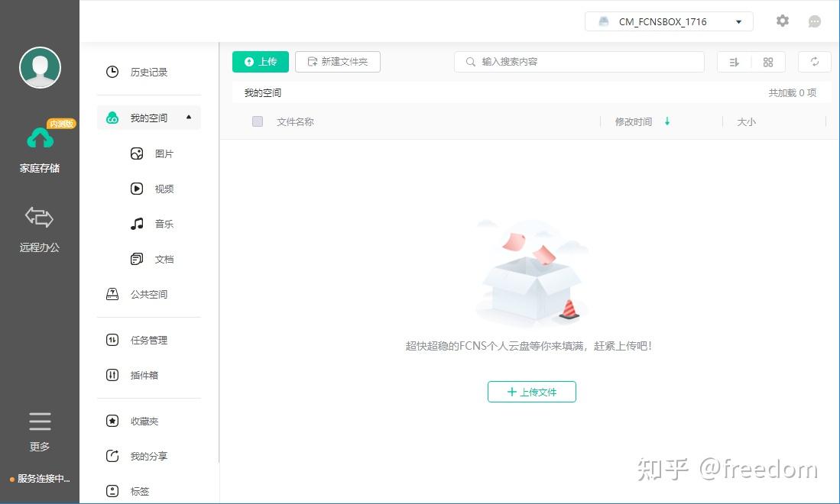Screen dimensions: 840x504
Task: Click the 服务连接中 status text
Action: pyautogui.click(x=44, y=479)
